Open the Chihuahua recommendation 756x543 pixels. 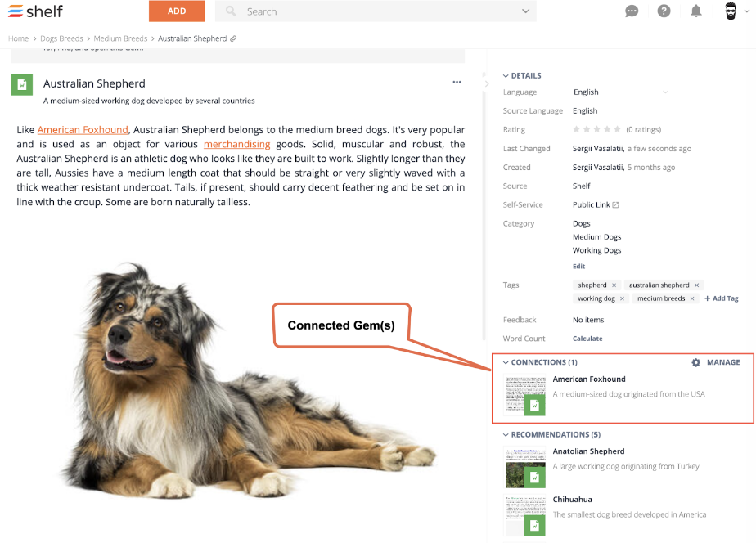pos(572,500)
